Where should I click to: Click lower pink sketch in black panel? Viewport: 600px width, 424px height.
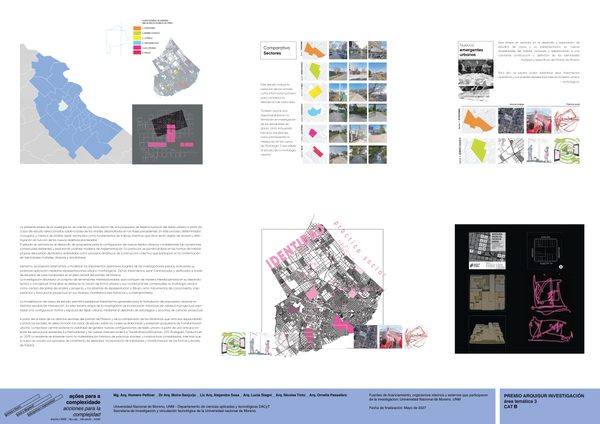coord(550,328)
